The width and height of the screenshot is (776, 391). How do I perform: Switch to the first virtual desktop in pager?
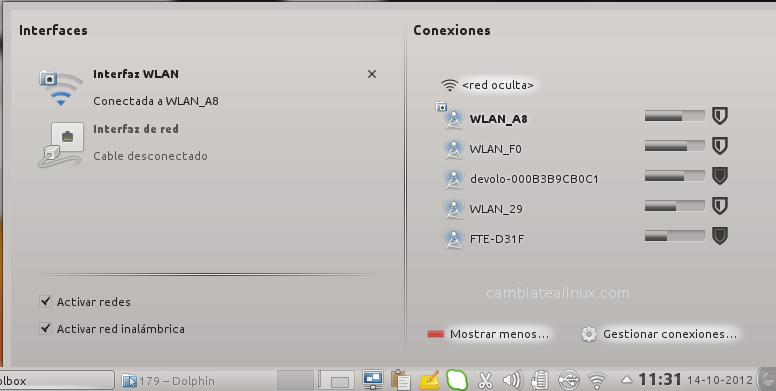click(x=295, y=380)
